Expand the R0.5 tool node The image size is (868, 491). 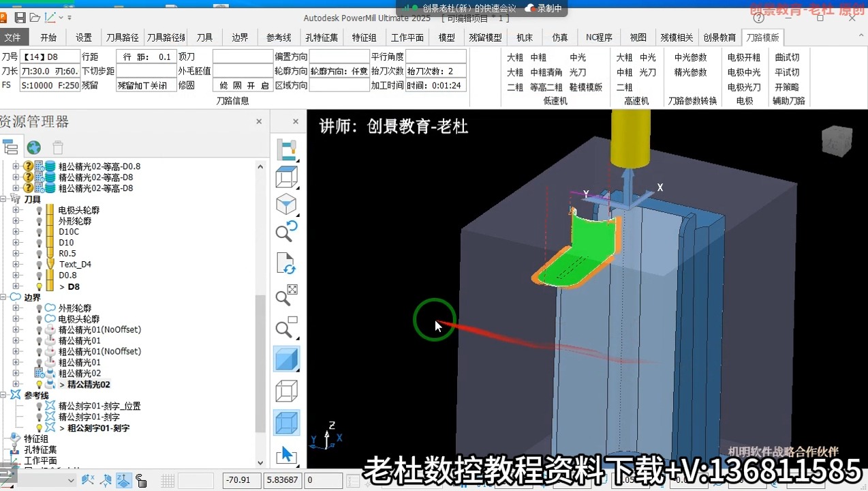click(16, 254)
